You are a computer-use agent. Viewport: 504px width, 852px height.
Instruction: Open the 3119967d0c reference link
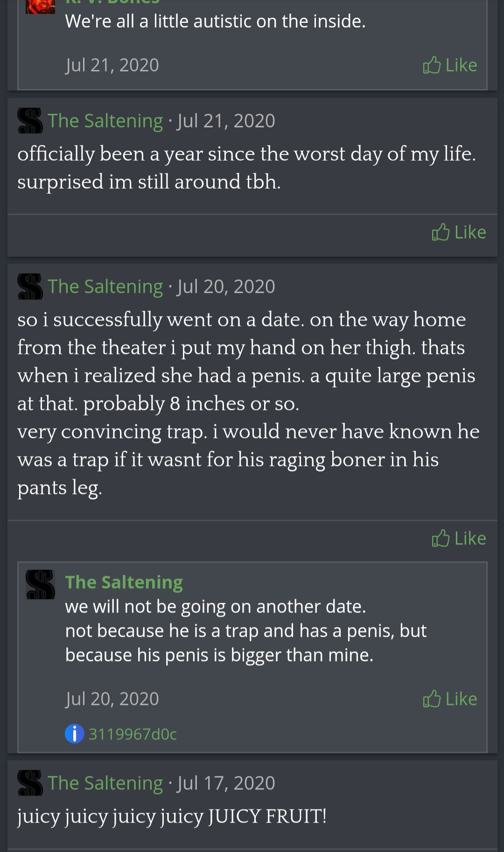click(x=133, y=734)
